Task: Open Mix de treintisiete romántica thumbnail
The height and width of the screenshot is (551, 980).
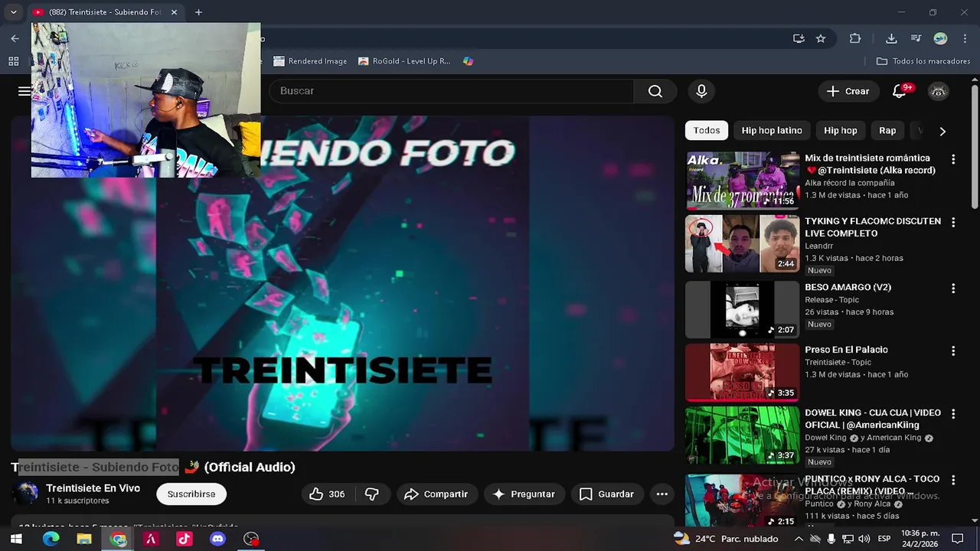Action: [x=742, y=180]
